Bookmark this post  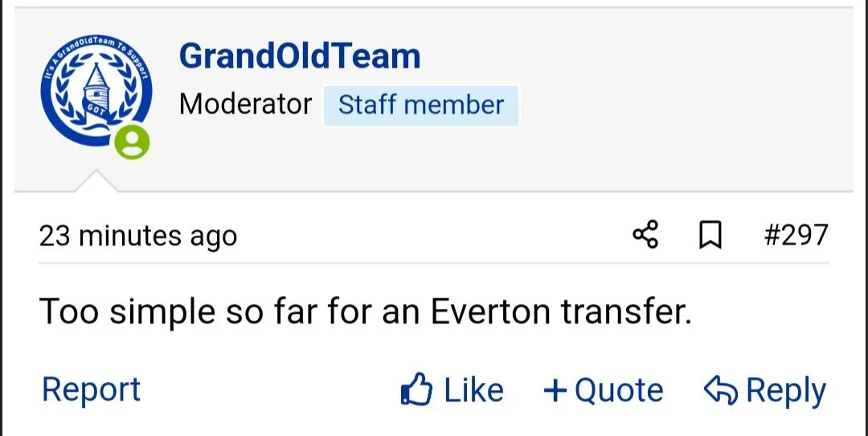[x=710, y=236]
